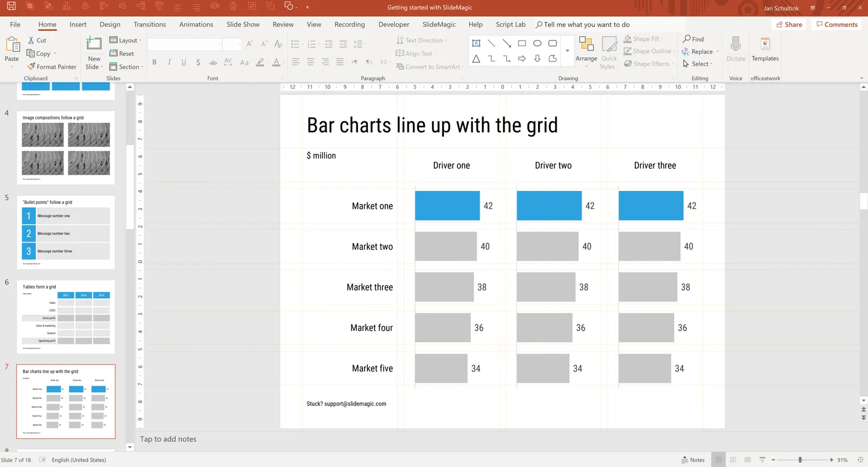868x467 pixels.
Task: Expand the Shape Effects dropdown
Action: [649, 63]
